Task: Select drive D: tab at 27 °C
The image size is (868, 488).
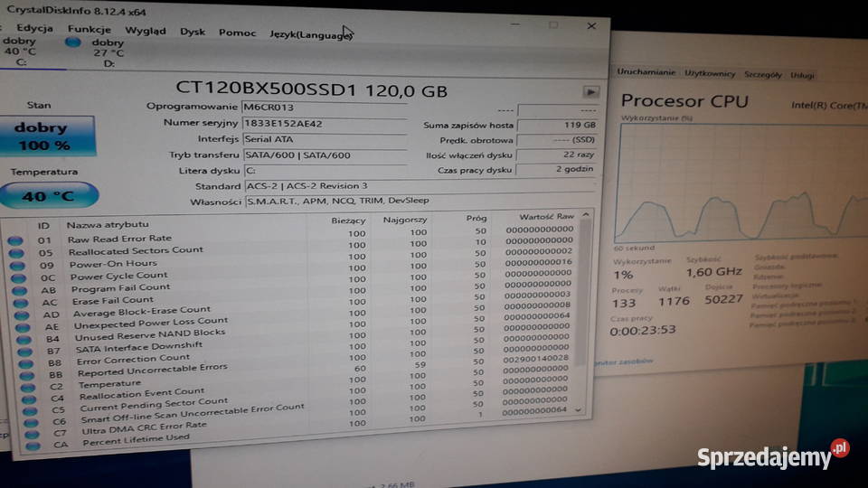Action: 108,53
